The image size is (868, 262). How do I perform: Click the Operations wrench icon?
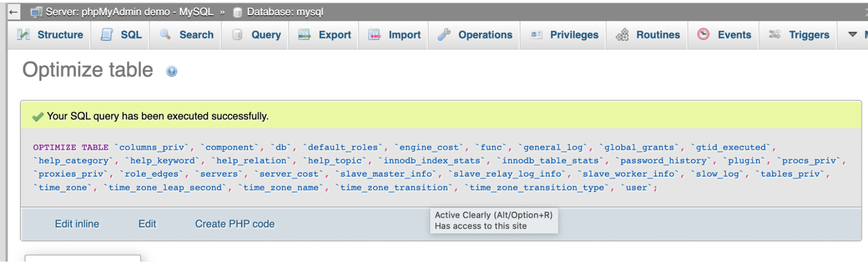tap(444, 35)
